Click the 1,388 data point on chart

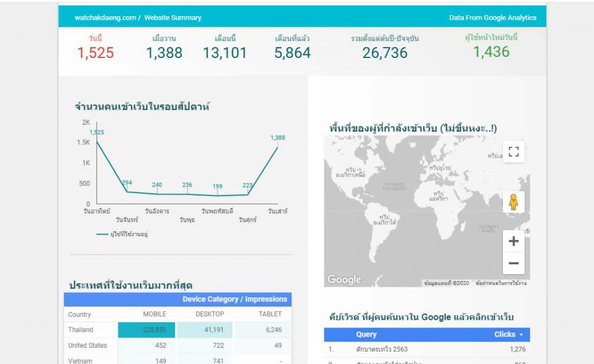278,147
